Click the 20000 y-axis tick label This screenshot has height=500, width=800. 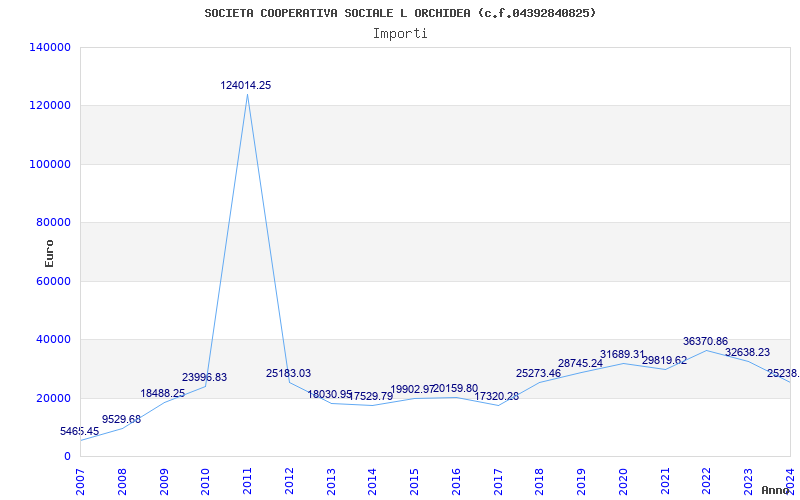coord(53,398)
